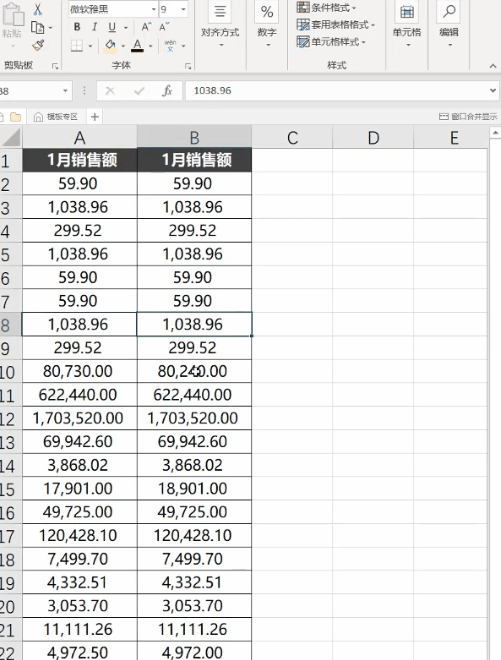The height and width of the screenshot is (660, 501).
Task: Open 条件格式 conditional formatting menu
Action: (326, 8)
